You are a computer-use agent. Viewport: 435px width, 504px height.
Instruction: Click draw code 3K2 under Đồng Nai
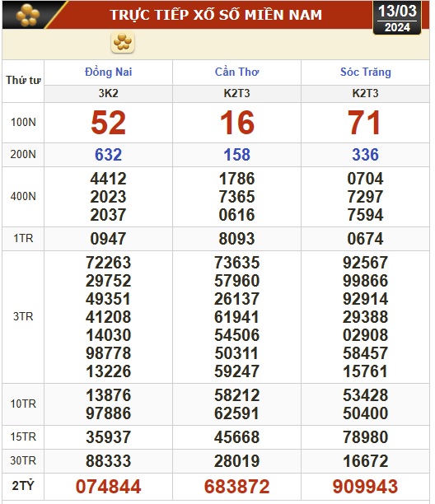(109, 93)
